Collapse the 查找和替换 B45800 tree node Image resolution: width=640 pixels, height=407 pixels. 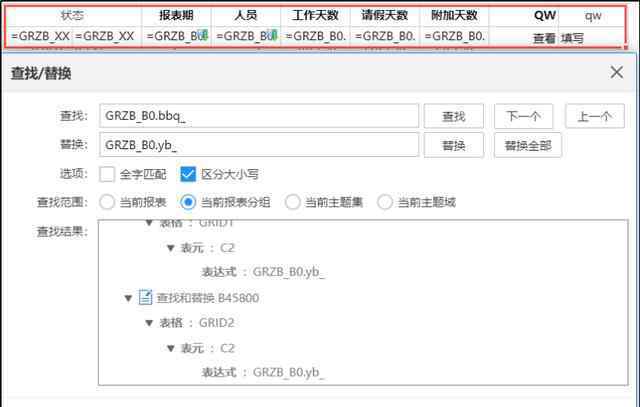pyautogui.click(x=128, y=298)
